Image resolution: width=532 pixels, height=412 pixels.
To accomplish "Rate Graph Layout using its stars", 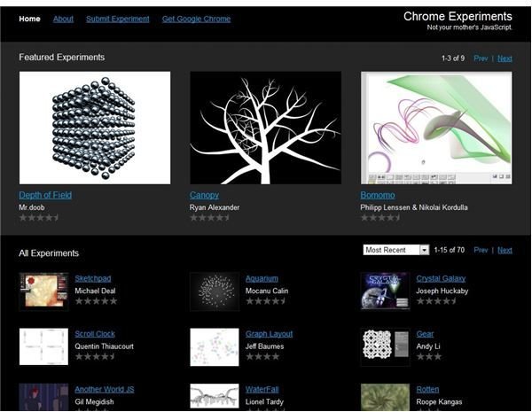I will [262, 357].
